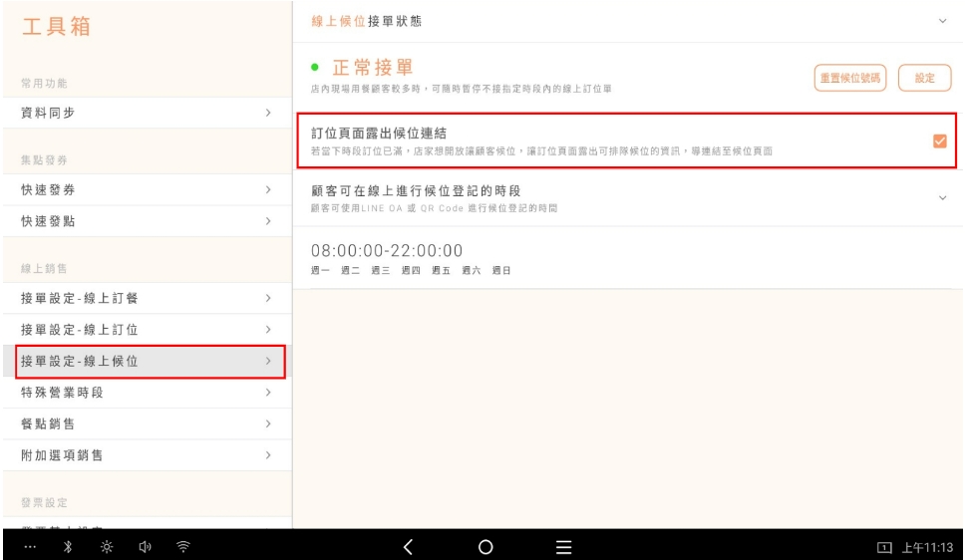Open recent apps via three-line icon
This screenshot has width=969, height=560.
point(563,545)
